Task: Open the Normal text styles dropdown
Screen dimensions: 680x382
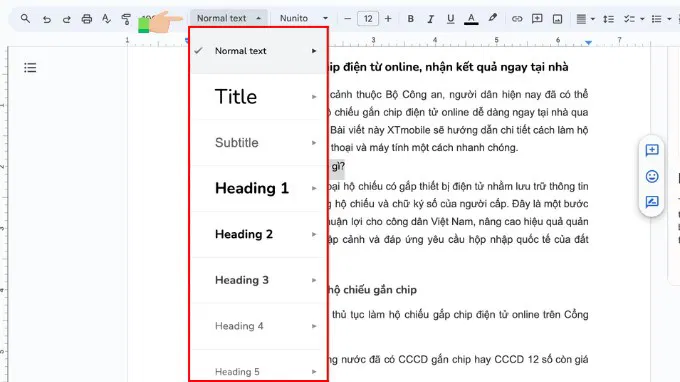Action: pos(229,18)
